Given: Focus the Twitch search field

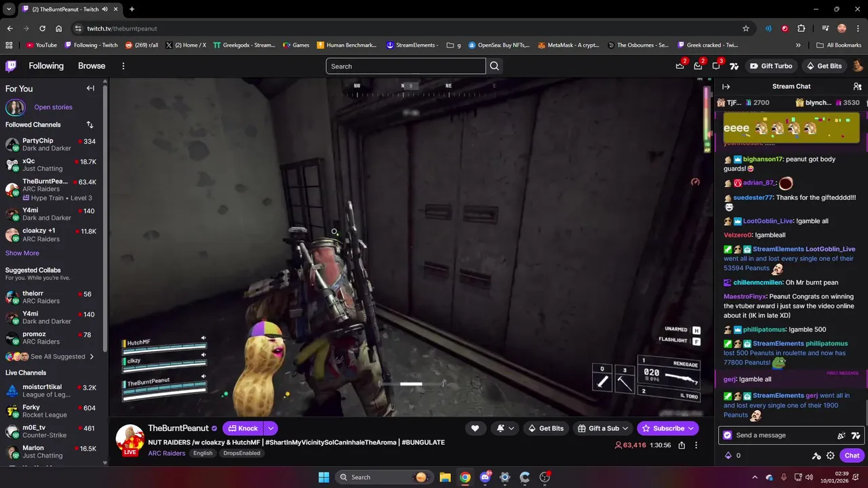Looking at the screenshot, I should 406,66.
